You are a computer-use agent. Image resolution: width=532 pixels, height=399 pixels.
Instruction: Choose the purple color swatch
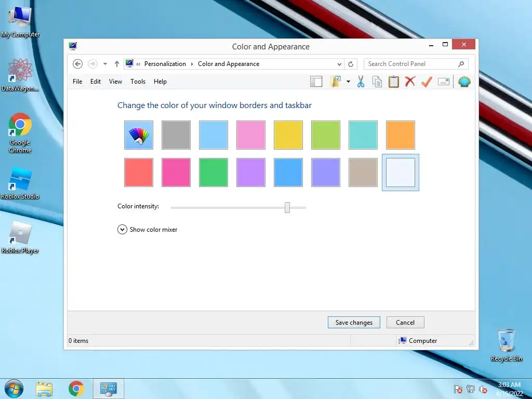[x=251, y=172]
